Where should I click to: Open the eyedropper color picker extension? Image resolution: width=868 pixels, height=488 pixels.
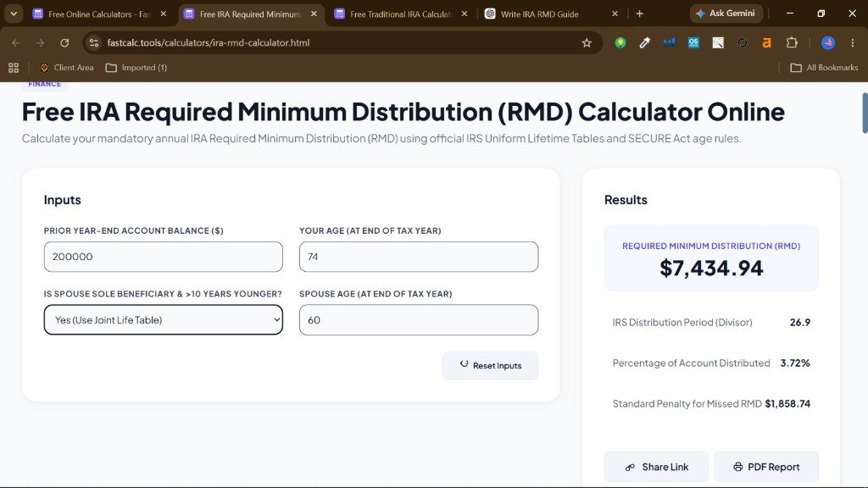[645, 42]
